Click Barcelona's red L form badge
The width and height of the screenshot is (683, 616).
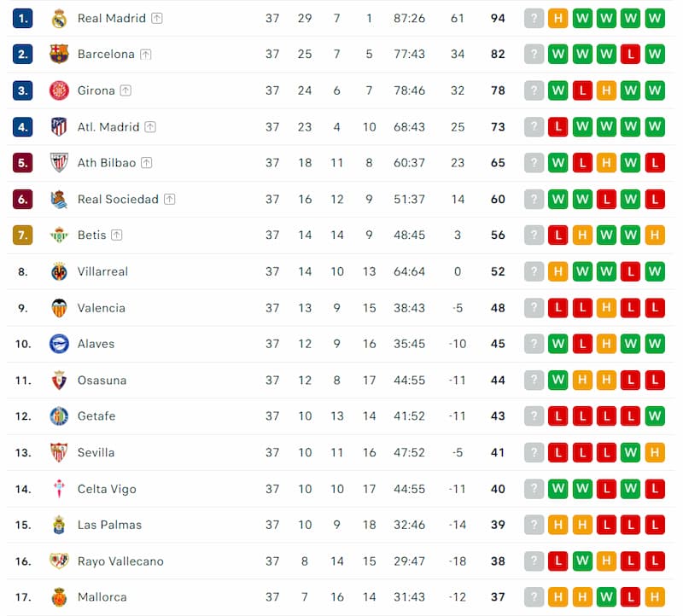coord(631,55)
